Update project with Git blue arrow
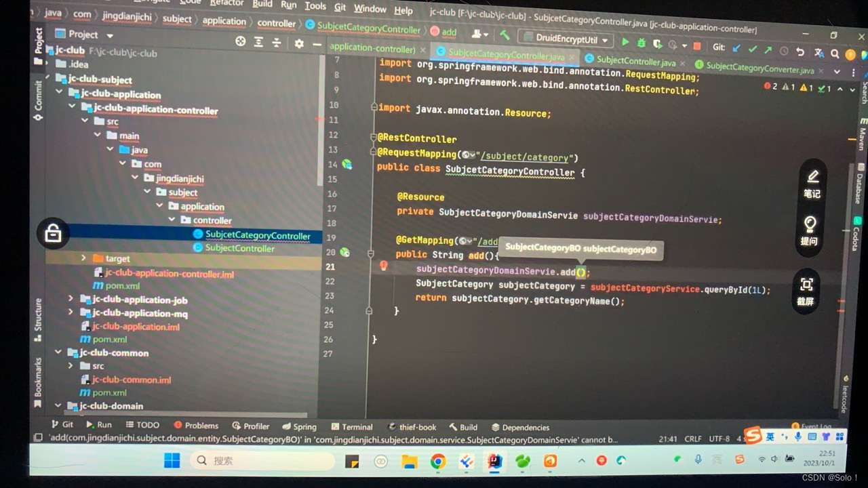This screenshot has width=868, height=488. click(737, 48)
